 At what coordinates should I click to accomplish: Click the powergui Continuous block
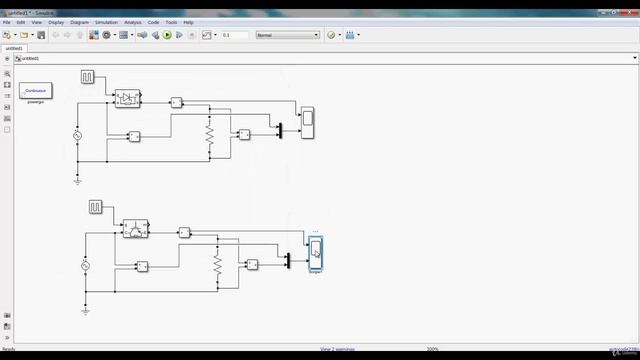36,91
